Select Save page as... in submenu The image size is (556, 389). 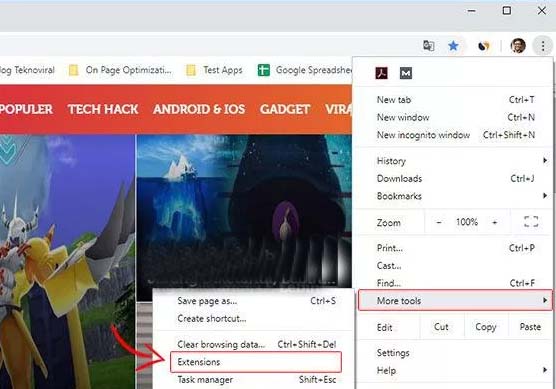pos(254,301)
